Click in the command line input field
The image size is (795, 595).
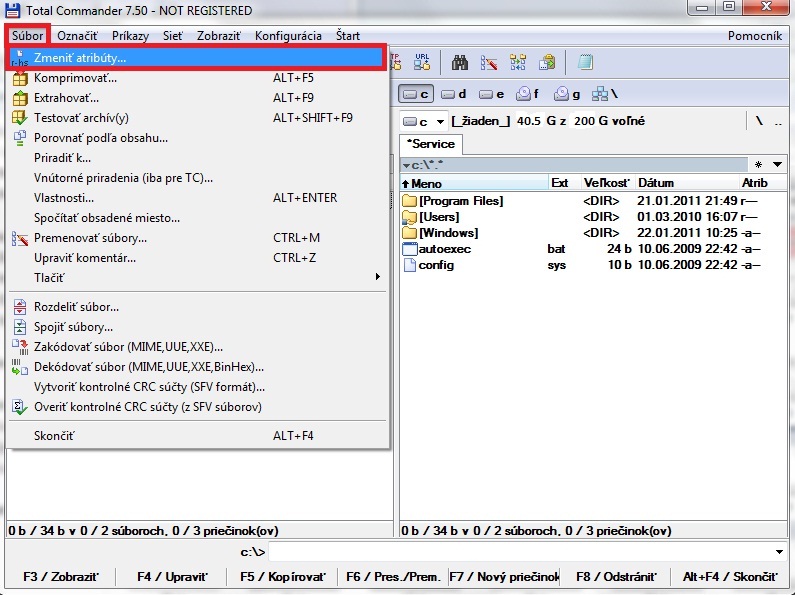click(x=521, y=551)
